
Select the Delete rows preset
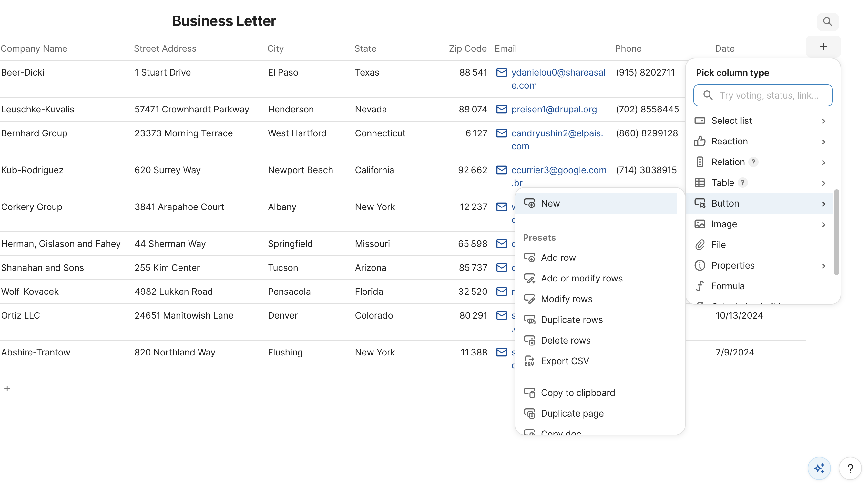click(x=566, y=340)
